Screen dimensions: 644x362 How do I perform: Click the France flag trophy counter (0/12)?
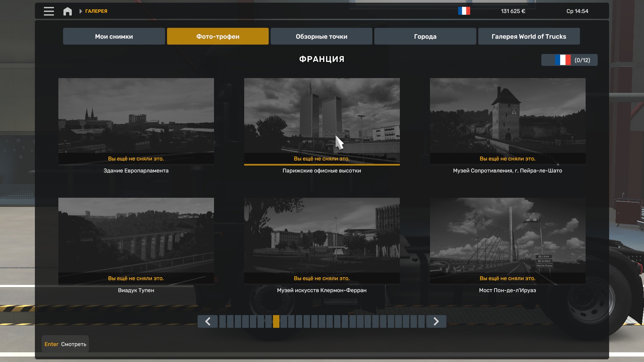569,60
